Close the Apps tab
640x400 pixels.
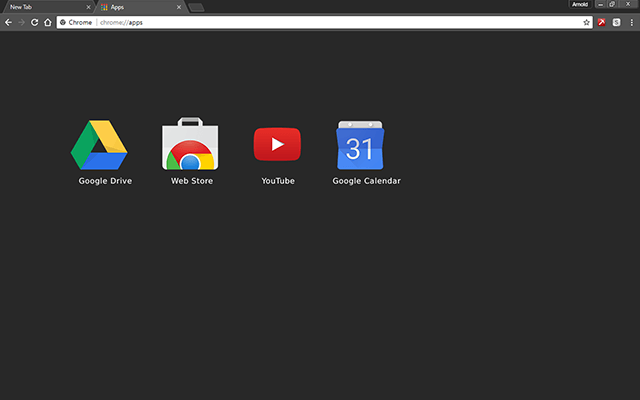click(181, 7)
